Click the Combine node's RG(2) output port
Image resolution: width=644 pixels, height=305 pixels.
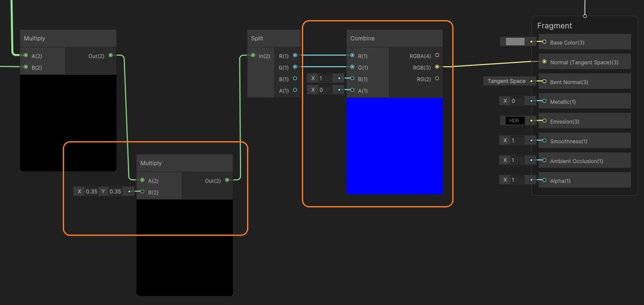(x=437, y=78)
